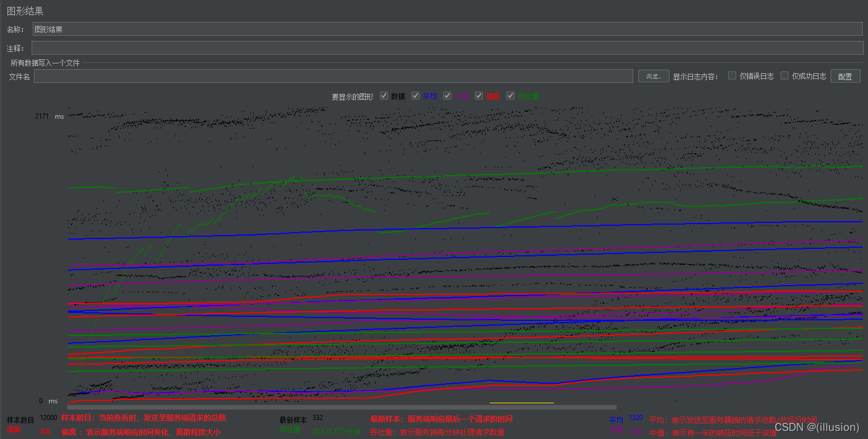
Task: Toggle the green 吞吐量 throughput graph checkbox
Action: (x=511, y=96)
